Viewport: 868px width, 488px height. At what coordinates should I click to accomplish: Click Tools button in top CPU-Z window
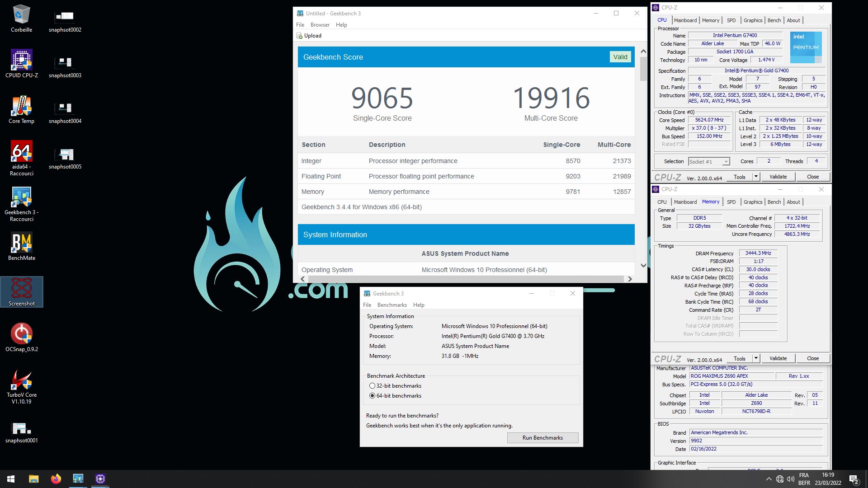[x=739, y=177]
